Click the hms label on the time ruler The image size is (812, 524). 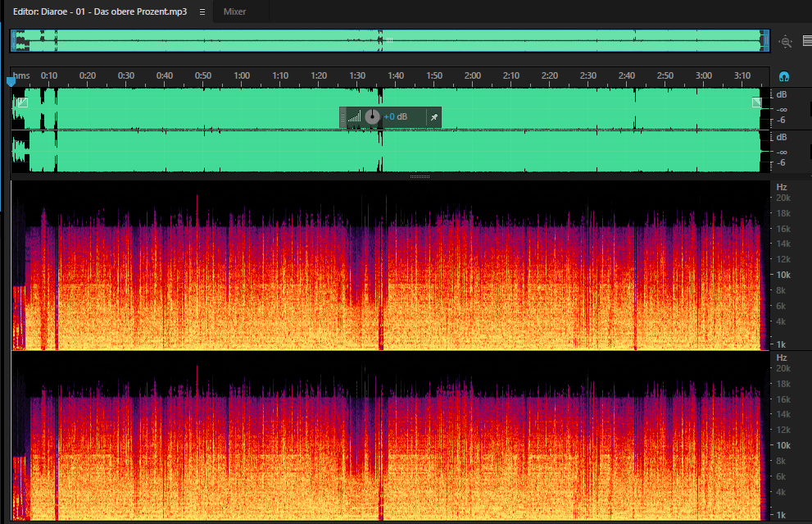click(x=21, y=75)
